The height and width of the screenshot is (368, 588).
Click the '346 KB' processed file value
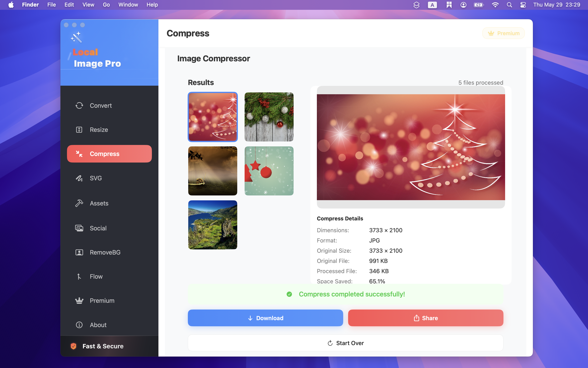[379, 271]
